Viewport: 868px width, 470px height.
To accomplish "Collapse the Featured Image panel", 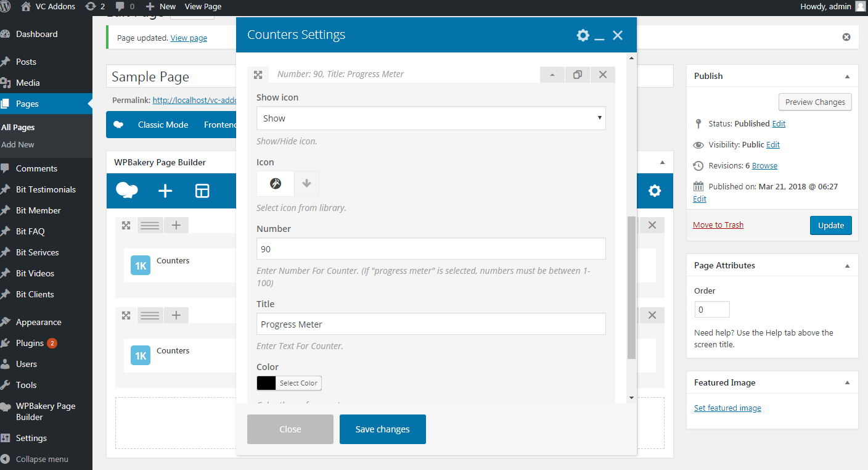I will (x=847, y=383).
